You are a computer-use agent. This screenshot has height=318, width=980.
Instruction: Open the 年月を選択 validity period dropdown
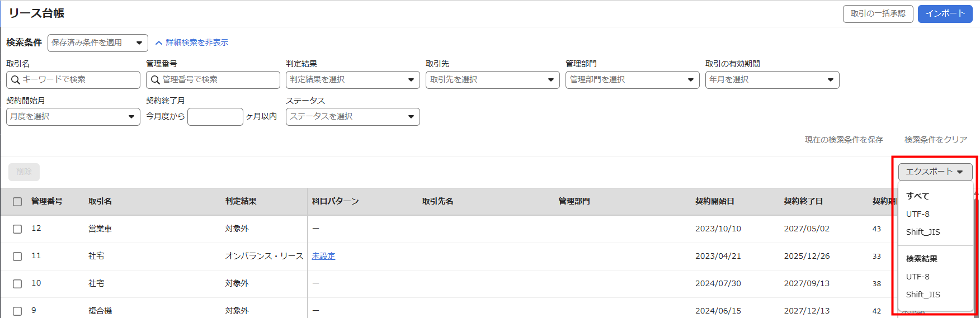pyautogui.click(x=772, y=80)
